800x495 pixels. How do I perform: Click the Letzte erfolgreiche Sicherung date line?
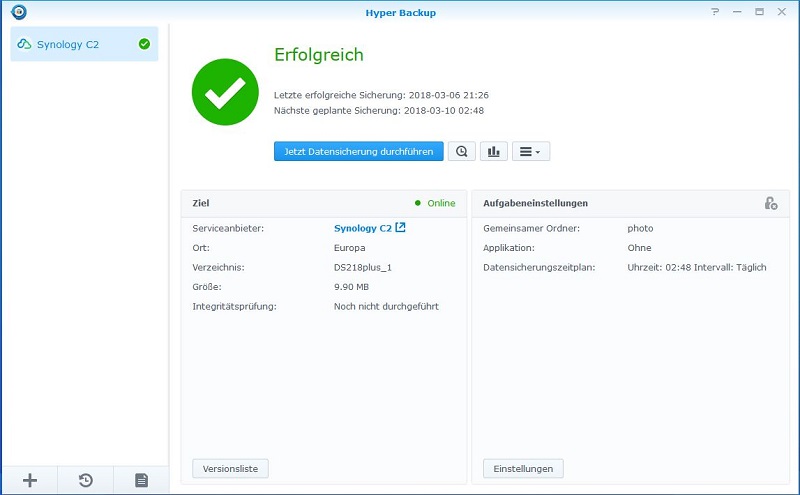click(381, 95)
